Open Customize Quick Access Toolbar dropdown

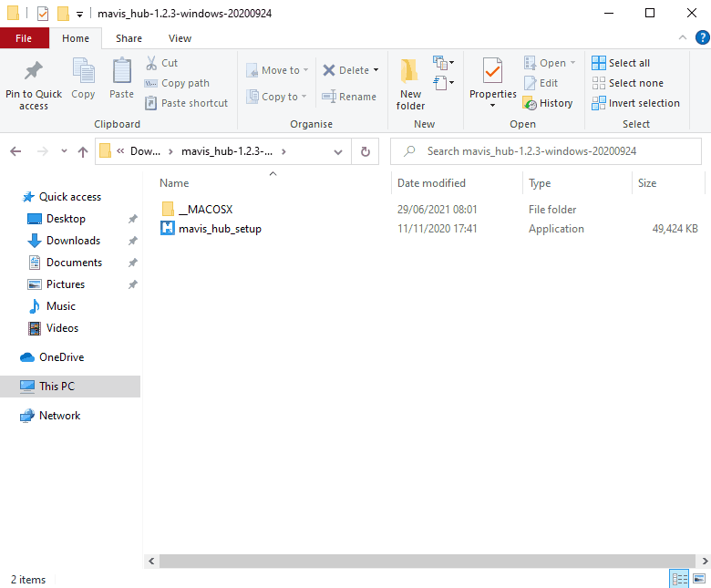click(79, 15)
